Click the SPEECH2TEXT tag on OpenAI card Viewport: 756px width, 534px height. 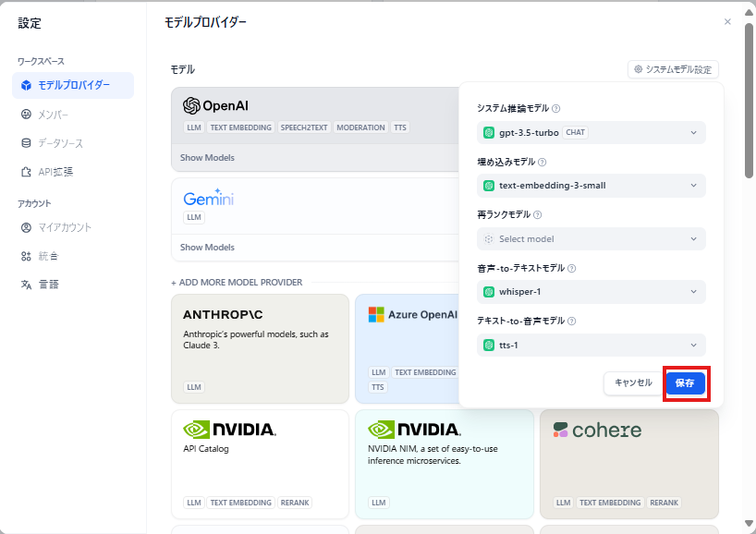[x=304, y=127]
